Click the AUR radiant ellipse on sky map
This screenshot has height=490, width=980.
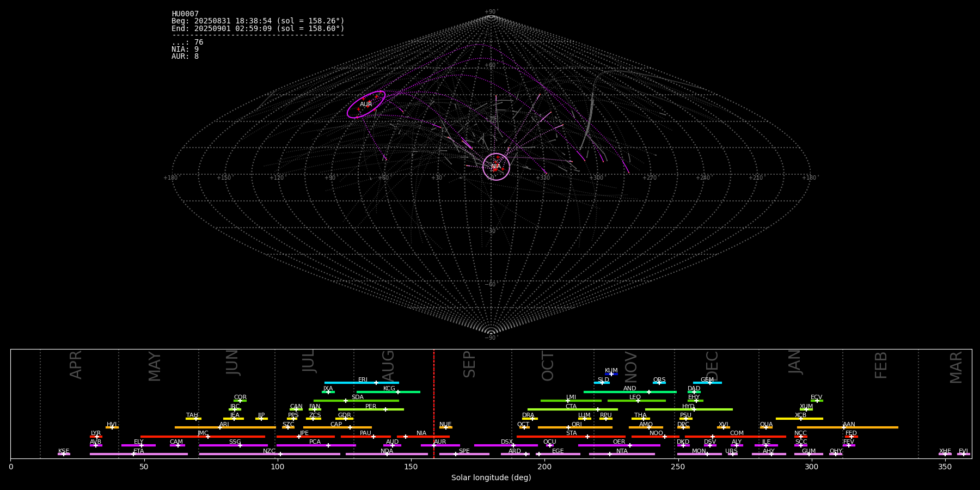pyautogui.click(x=366, y=104)
